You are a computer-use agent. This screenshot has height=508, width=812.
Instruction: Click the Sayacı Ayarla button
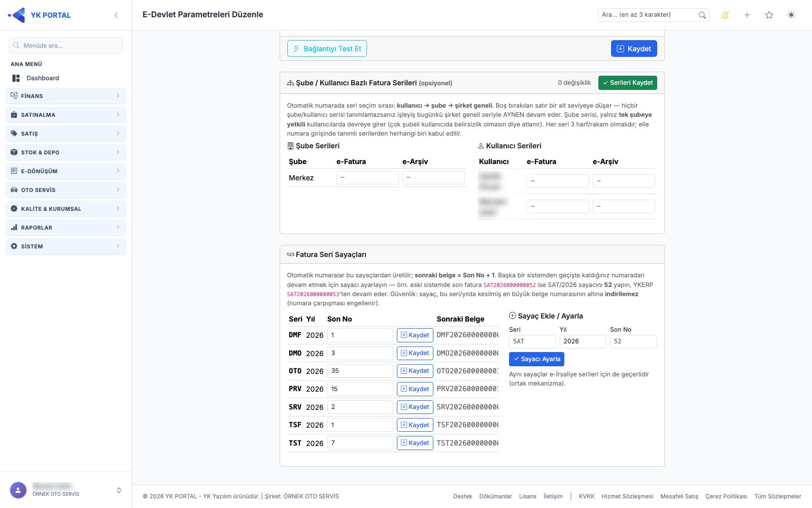(536, 359)
